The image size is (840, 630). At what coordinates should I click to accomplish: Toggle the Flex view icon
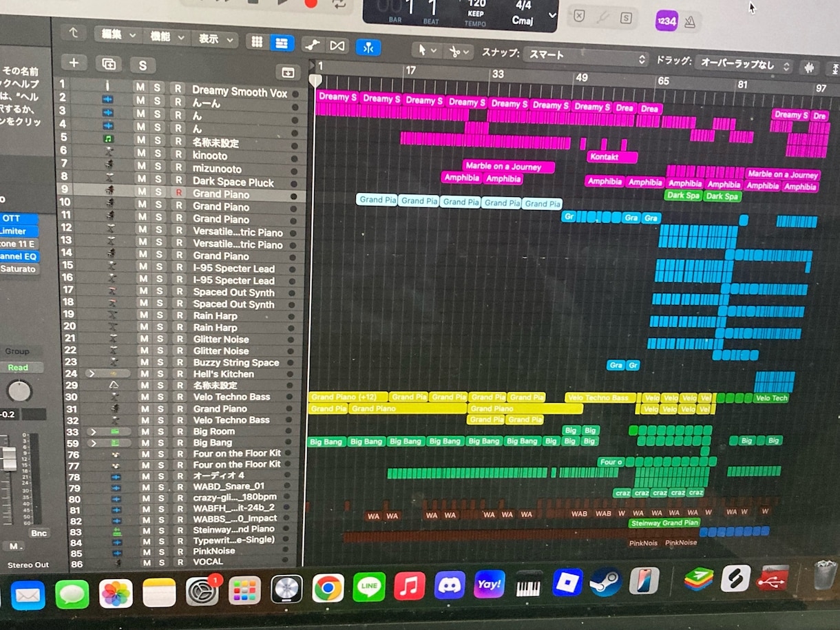coord(337,45)
